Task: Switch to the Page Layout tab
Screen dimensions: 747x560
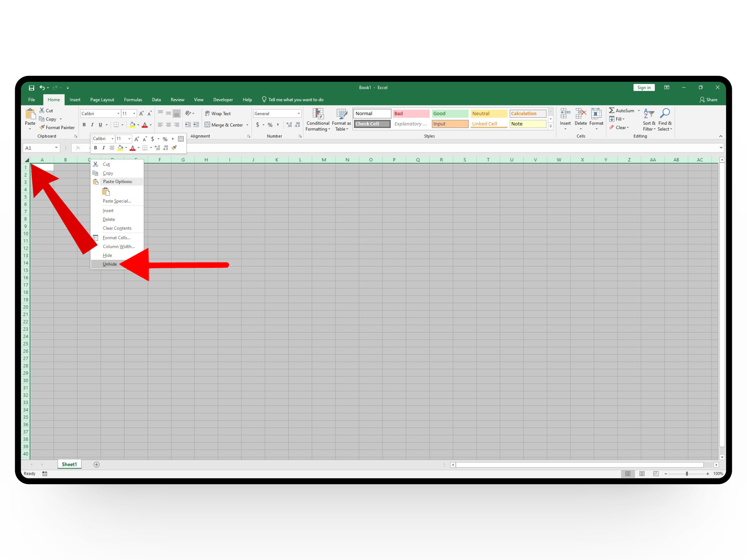Action: pyautogui.click(x=102, y=100)
